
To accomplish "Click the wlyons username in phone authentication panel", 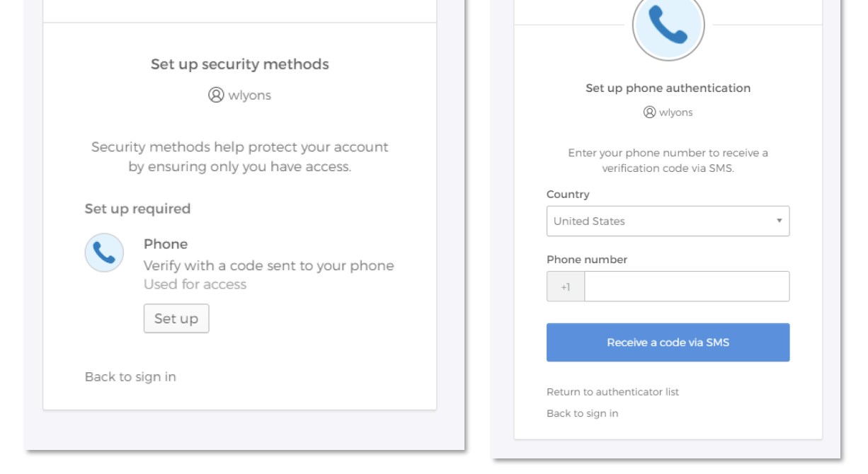I will tap(676, 112).
